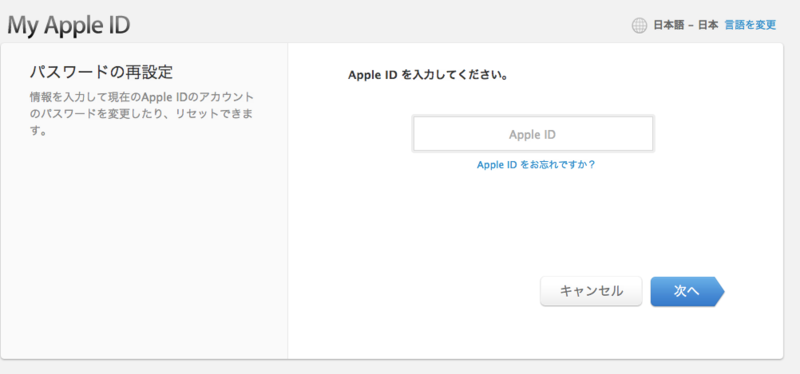
Task: Click the '日本語 - 日本' language label
Action: 686,25
